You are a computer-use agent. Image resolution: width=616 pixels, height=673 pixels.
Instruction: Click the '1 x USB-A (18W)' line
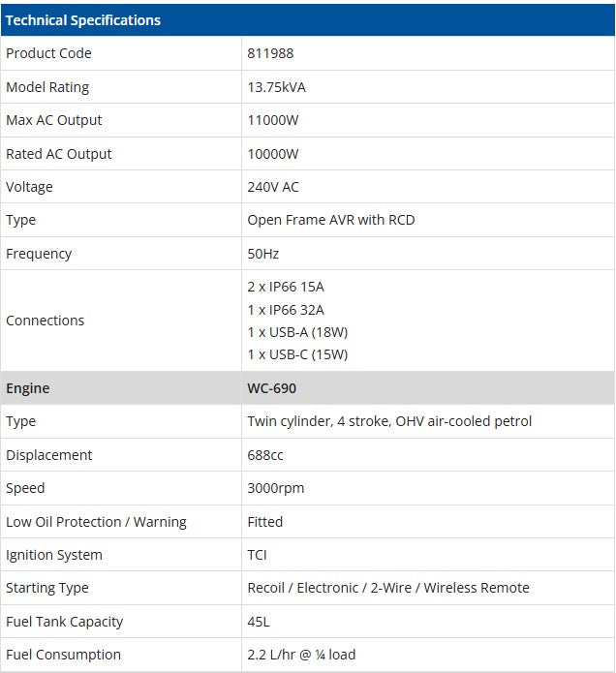(297, 332)
